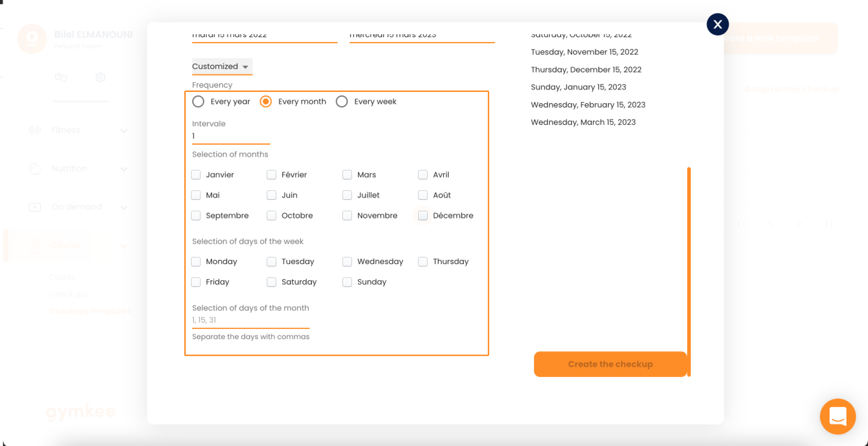
Task: Check the Septembre month checkbox
Action: (x=196, y=215)
